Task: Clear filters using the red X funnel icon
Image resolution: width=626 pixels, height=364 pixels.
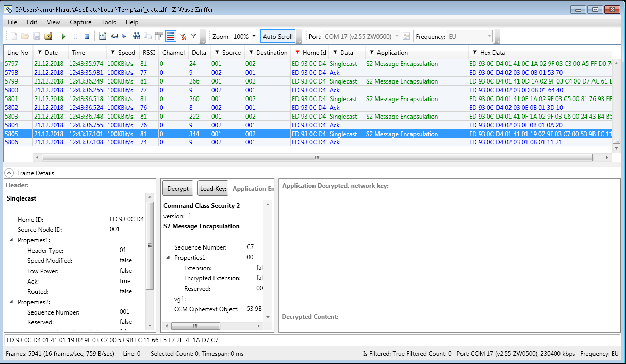Action: [x=182, y=36]
